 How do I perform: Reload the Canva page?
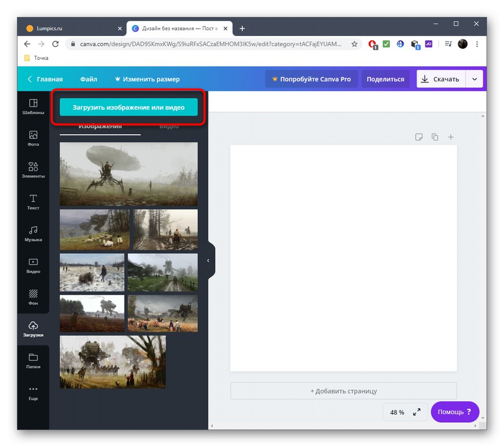click(x=55, y=44)
